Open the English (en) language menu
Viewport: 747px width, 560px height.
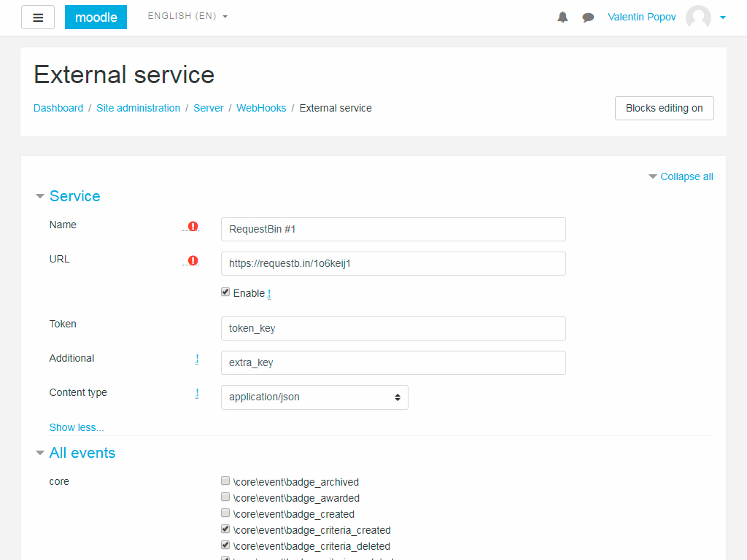(187, 16)
